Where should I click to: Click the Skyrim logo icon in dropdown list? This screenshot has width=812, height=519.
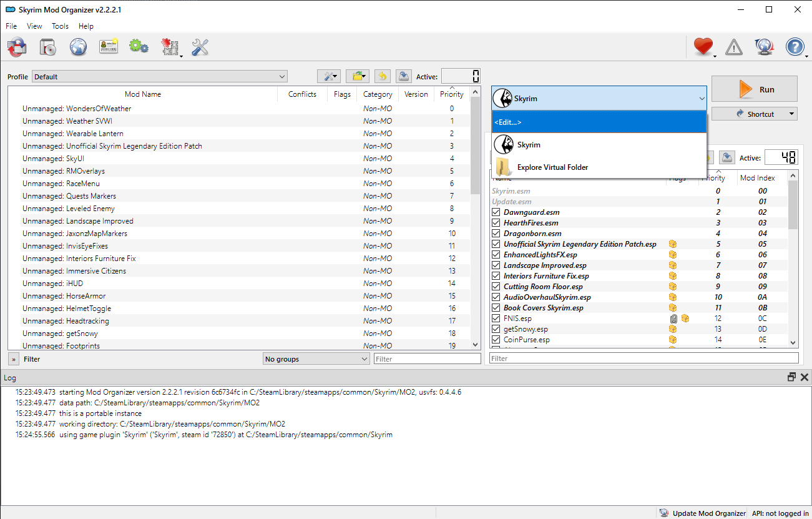504,145
